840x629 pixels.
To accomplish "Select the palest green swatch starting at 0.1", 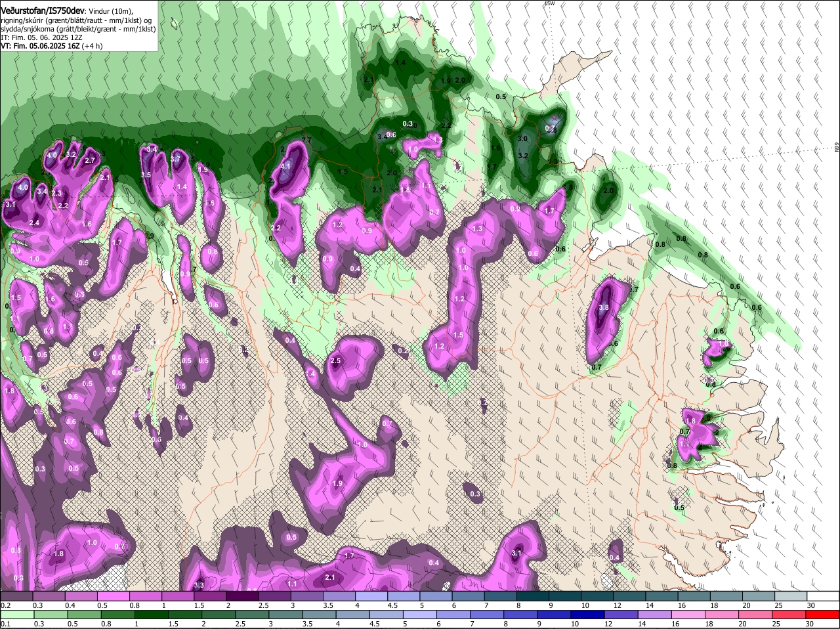I will (18, 615).
